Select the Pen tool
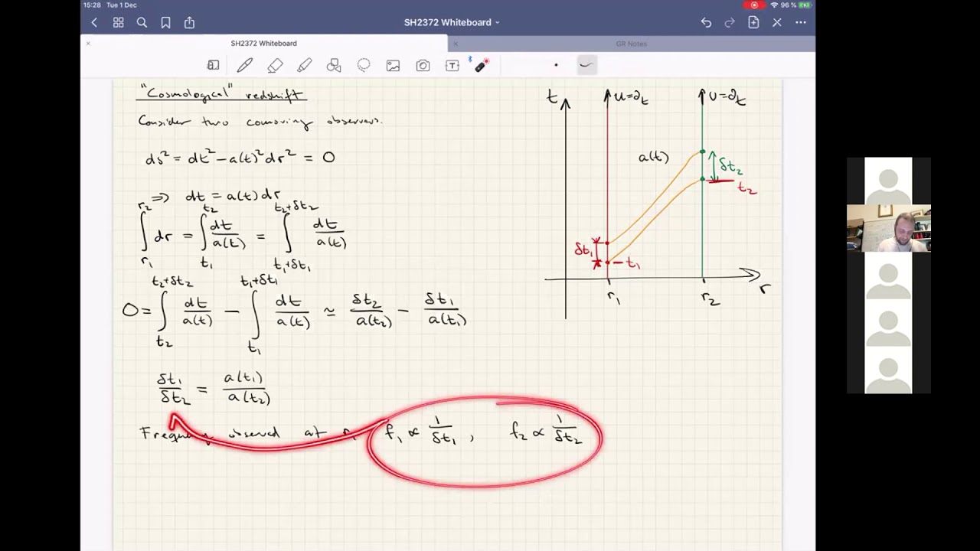The height and width of the screenshot is (551, 980). (x=245, y=66)
